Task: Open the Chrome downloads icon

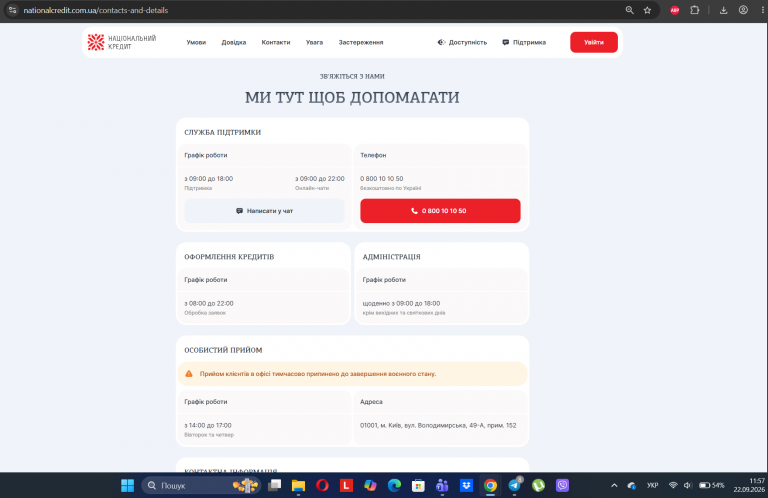Action: [723, 10]
